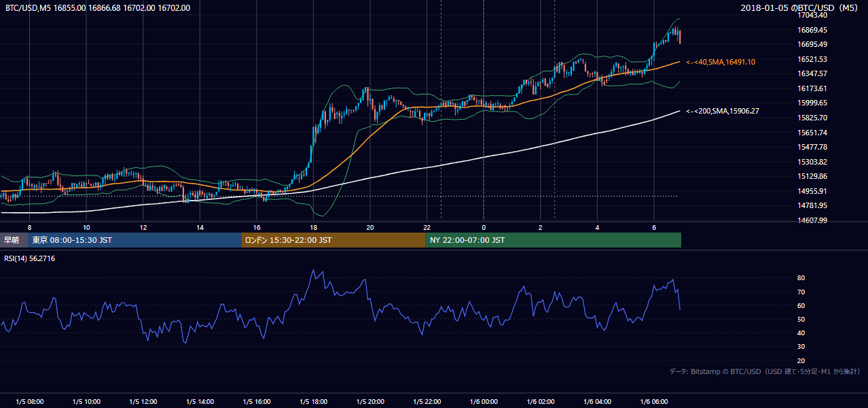868x408 pixels.
Task: Click price axis value 16869.45
Action: tap(812, 30)
